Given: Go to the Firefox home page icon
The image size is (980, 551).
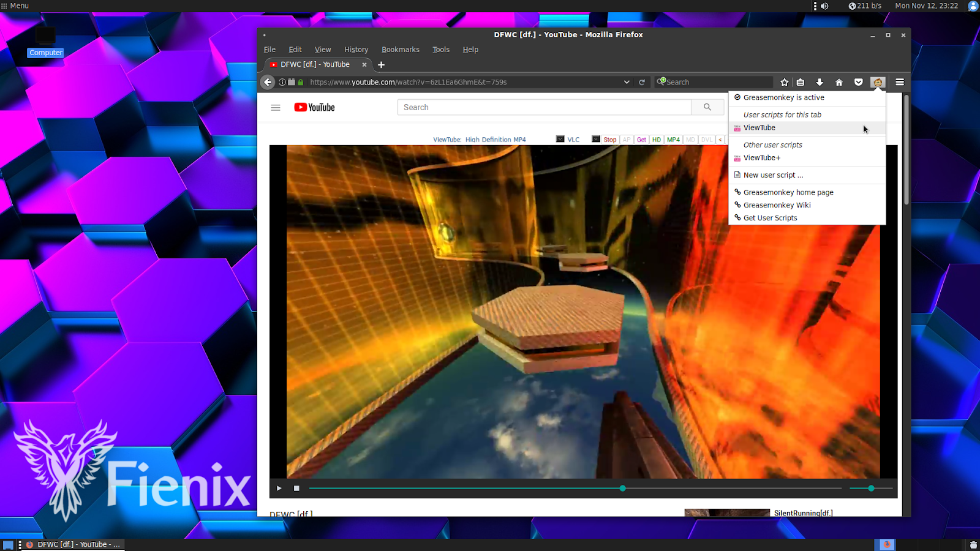Looking at the screenshot, I should (x=839, y=81).
